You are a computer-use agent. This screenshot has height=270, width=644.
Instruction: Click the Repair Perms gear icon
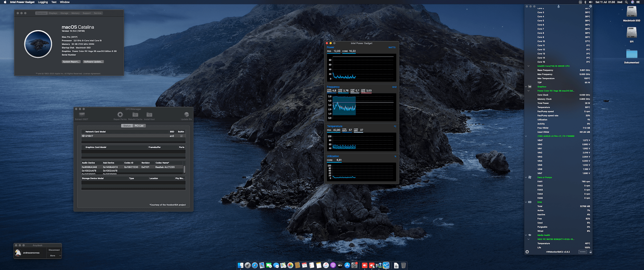(x=120, y=115)
